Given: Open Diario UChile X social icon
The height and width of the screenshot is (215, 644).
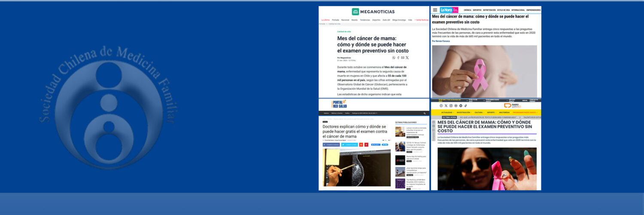Looking at the screenshot, I should point(446,106).
